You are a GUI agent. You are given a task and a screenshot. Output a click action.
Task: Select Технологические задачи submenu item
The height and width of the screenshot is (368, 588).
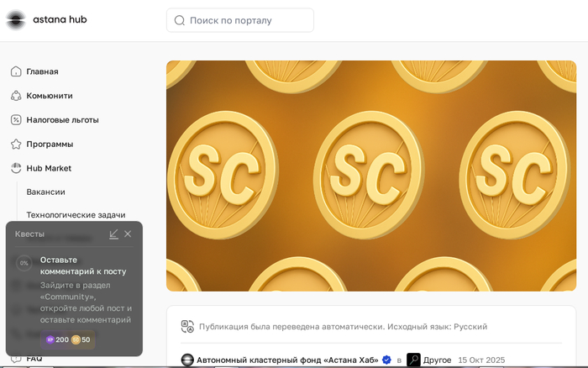pos(76,215)
